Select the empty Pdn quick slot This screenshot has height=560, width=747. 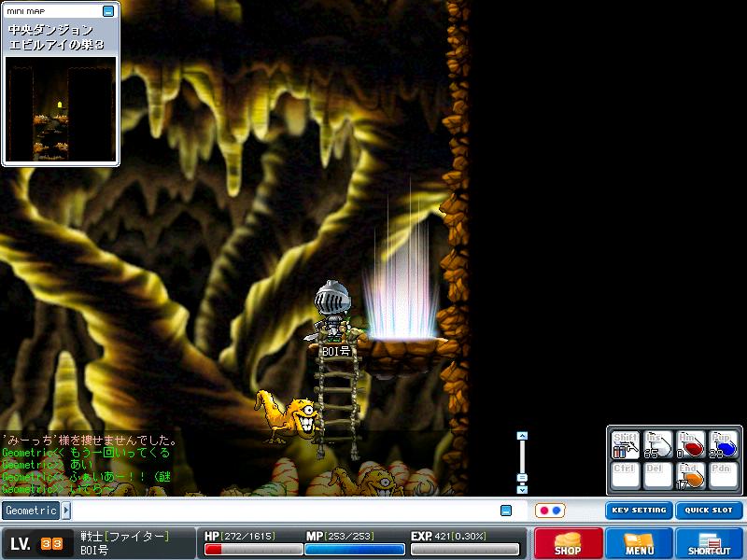pyautogui.click(x=723, y=476)
